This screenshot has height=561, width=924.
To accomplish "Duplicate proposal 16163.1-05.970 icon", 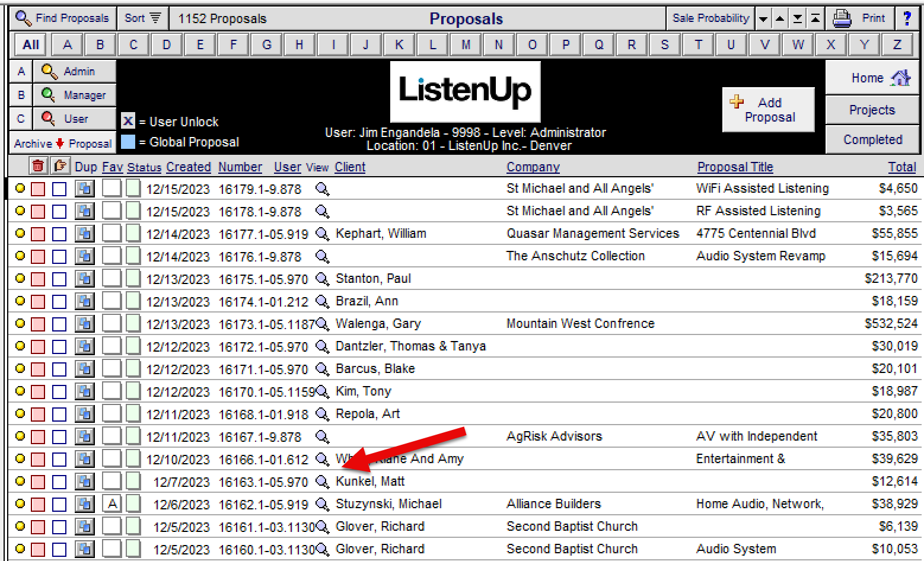I will [85, 482].
